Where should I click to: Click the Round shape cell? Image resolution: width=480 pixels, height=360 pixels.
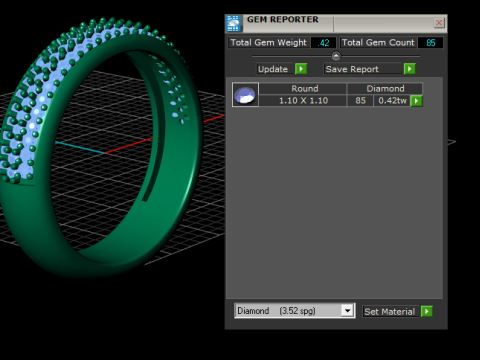coord(303,89)
